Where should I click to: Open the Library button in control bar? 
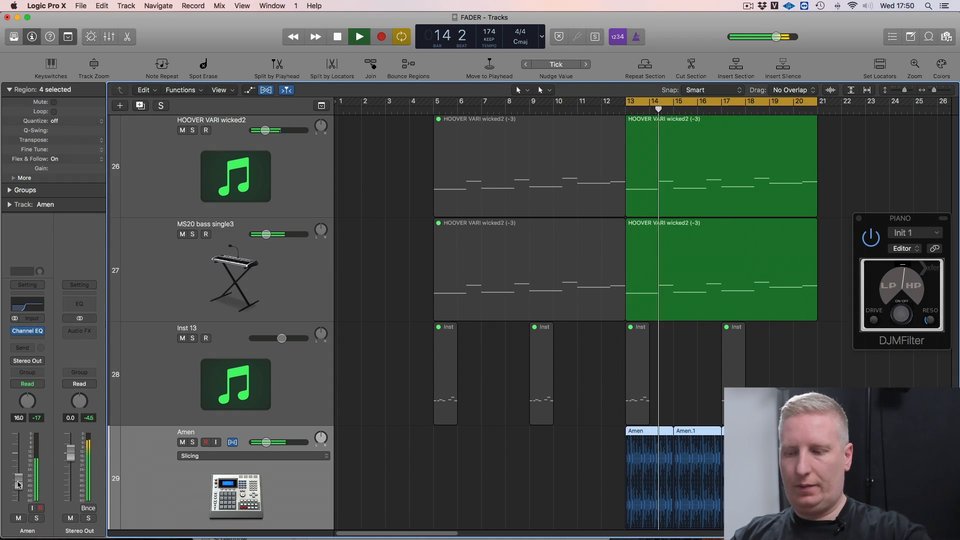point(14,37)
